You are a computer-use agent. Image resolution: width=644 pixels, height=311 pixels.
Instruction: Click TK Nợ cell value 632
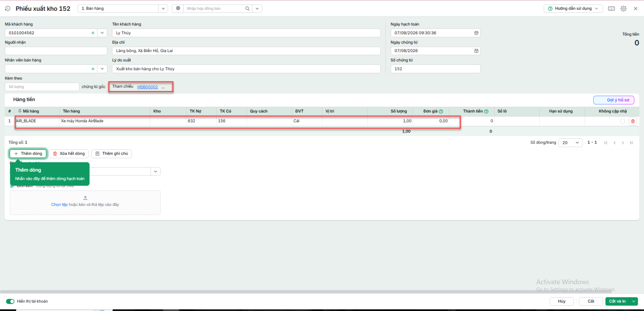coord(201,121)
